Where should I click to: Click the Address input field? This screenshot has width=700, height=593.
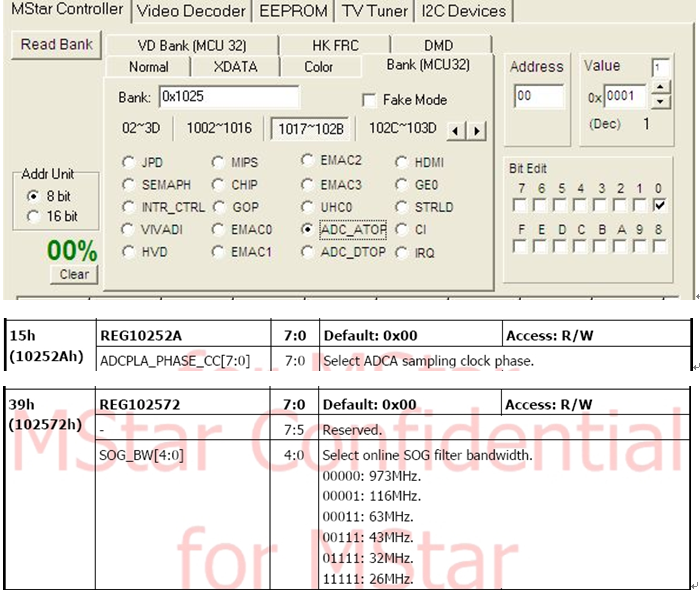[x=539, y=96]
